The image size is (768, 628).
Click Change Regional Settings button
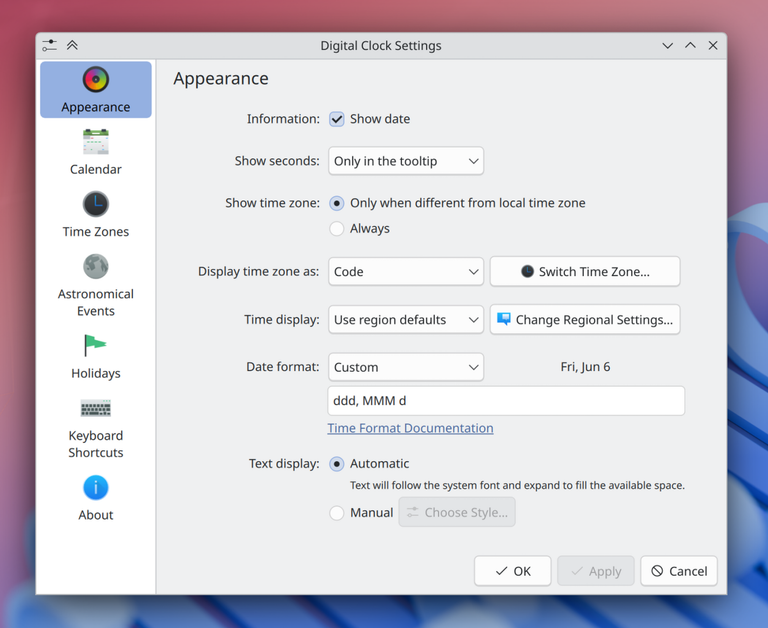pos(585,320)
